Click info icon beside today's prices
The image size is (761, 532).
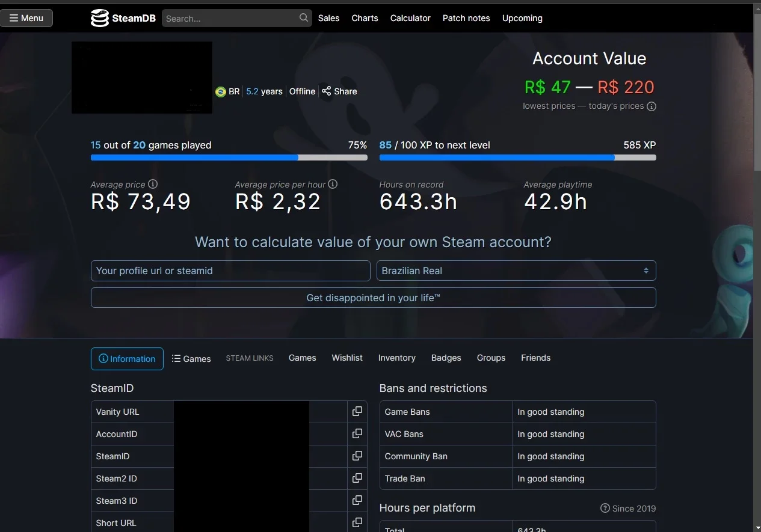652,106
